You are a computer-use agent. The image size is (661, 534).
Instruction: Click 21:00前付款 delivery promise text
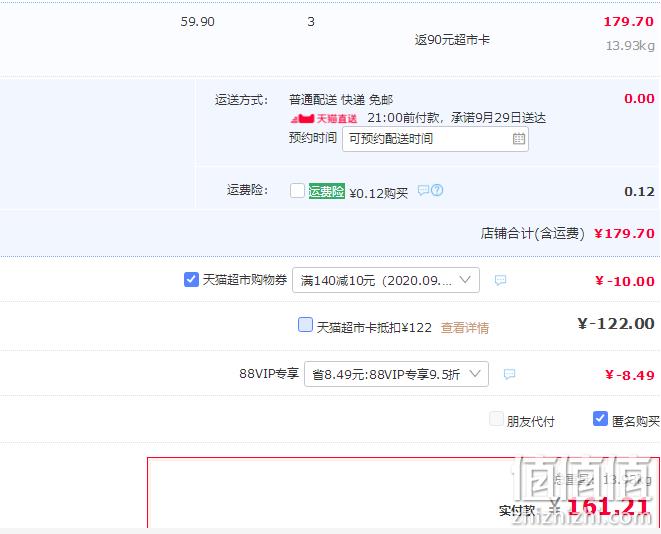456,118
